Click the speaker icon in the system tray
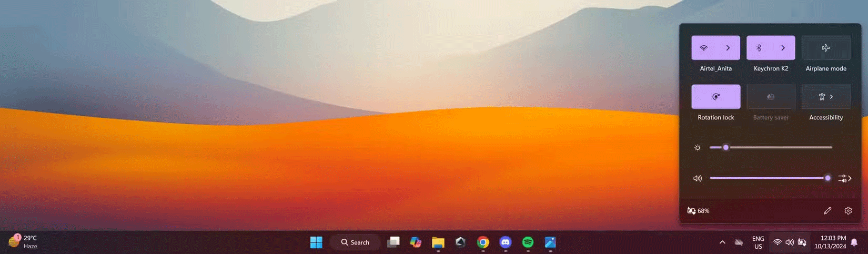Screen dimensions: 868x254 click(790, 242)
